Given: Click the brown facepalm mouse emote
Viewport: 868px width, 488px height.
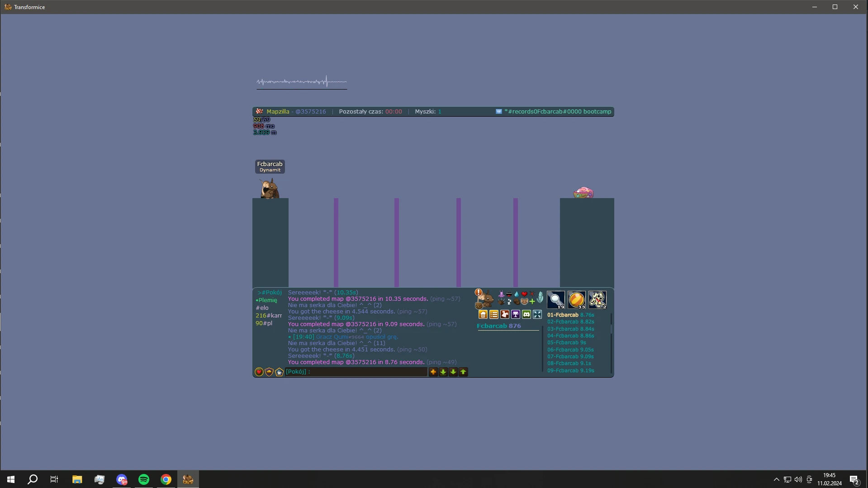Looking at the screenshot, I should click(517, 302).
